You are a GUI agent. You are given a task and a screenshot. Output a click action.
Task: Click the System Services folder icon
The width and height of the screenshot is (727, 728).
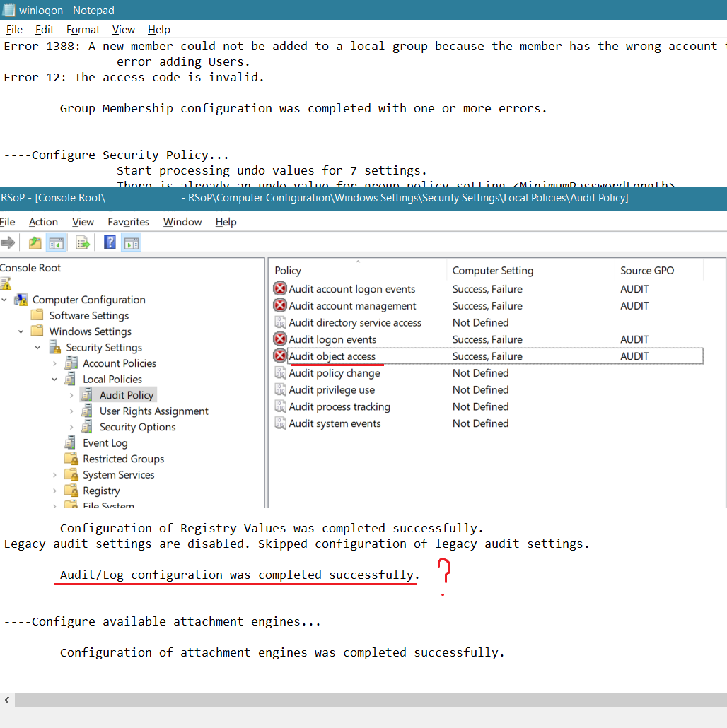(x=71, y=474)
